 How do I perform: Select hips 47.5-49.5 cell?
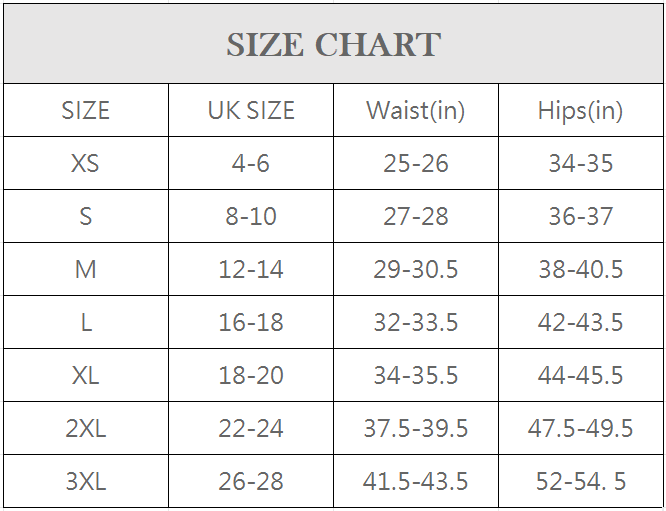[x=580, y=428]
